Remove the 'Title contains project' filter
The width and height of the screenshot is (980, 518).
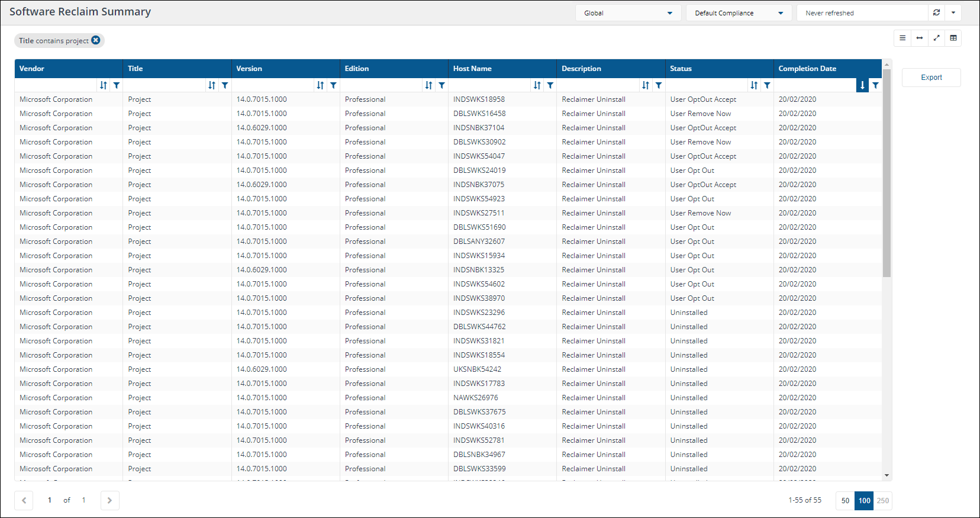95,40
